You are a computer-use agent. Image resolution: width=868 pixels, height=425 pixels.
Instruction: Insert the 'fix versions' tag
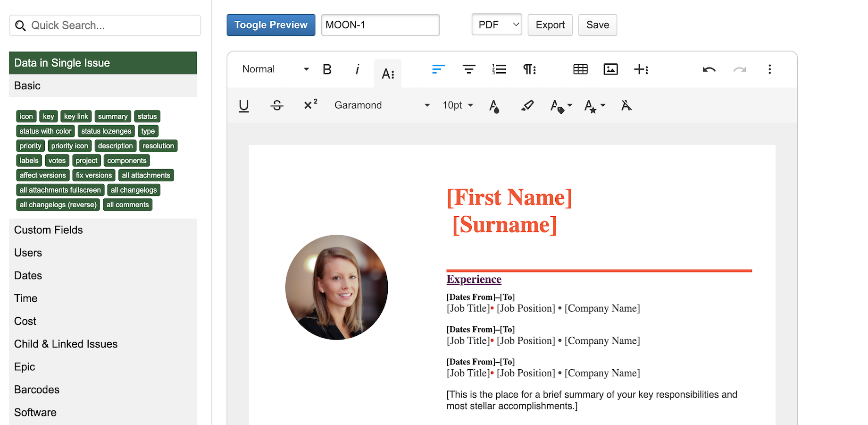(x=94, y=175)
